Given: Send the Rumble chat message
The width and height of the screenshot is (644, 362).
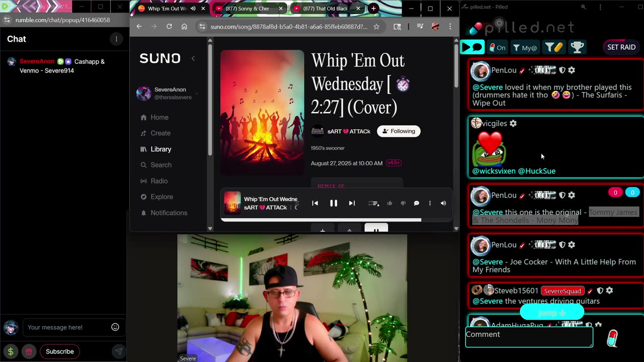Looking at the screenshot, I should point(119,351).
